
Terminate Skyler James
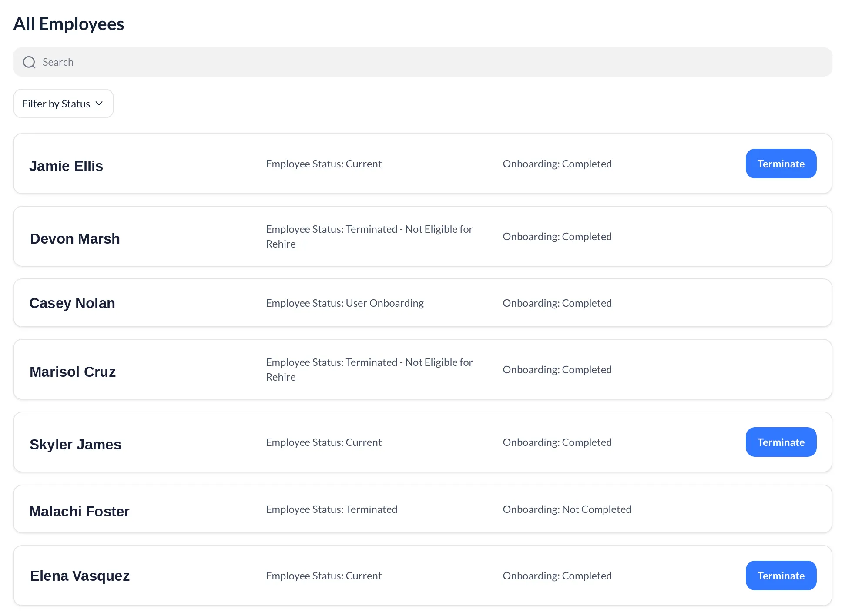(x=781, y=442)
